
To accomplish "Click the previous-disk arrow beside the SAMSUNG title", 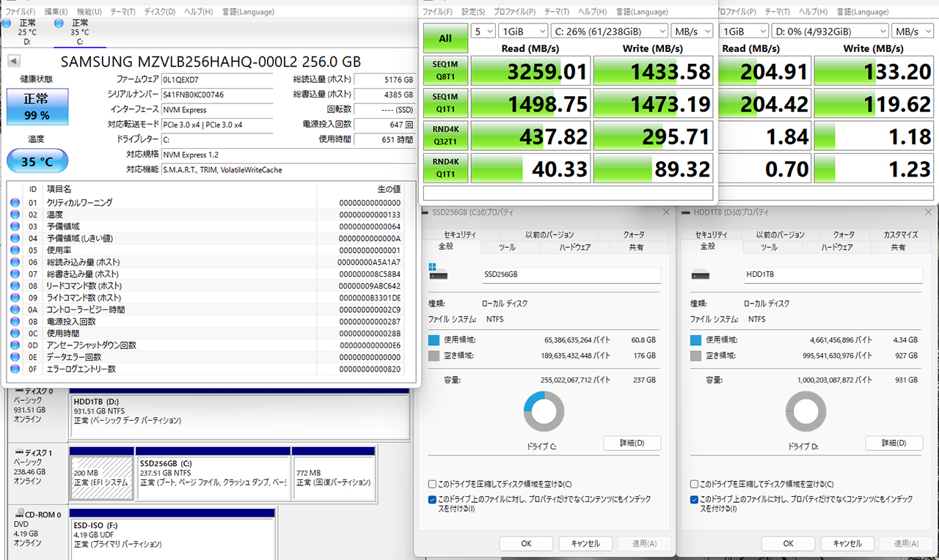I will 14,61.
